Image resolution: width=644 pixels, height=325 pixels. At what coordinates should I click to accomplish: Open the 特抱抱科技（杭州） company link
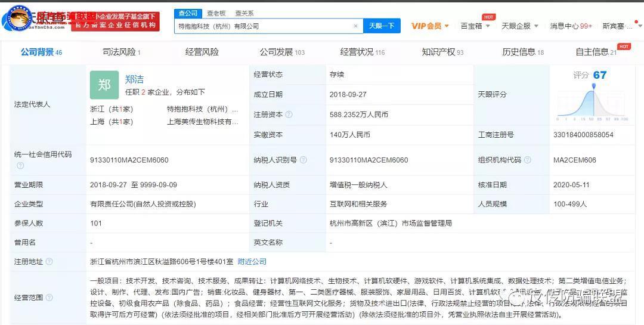tap(203, 110)
